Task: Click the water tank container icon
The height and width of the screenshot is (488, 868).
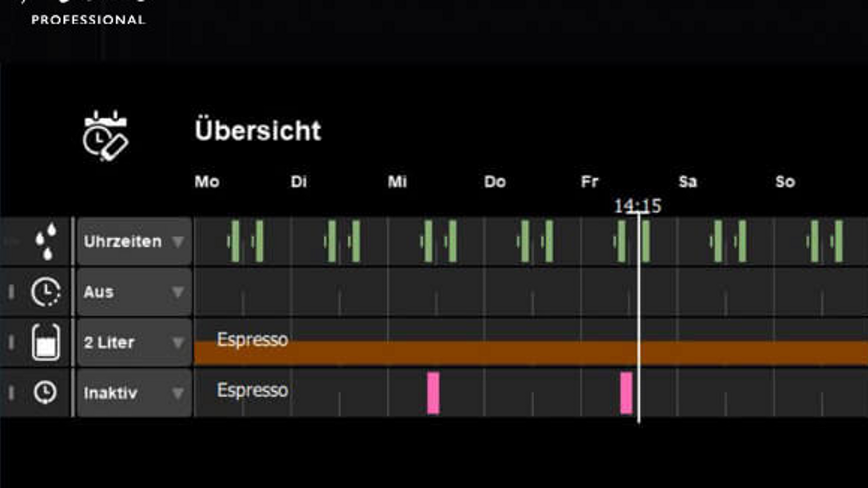Action: [46, 343]
